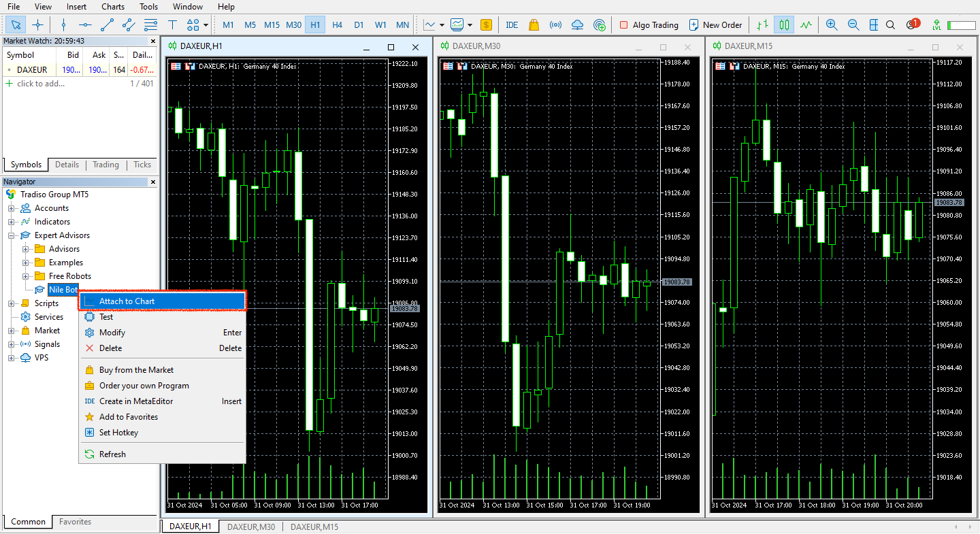Select the crosshair cursor tool

point(38,25)
